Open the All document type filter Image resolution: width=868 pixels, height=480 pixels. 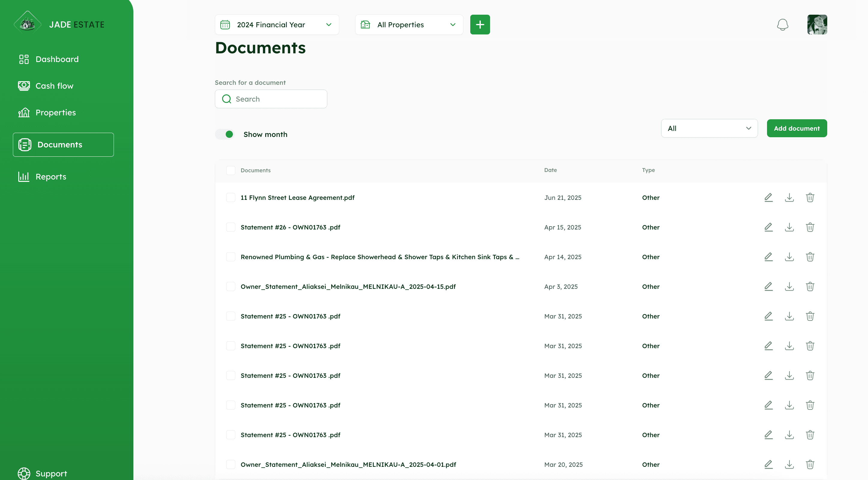click(x=709, y=128)
